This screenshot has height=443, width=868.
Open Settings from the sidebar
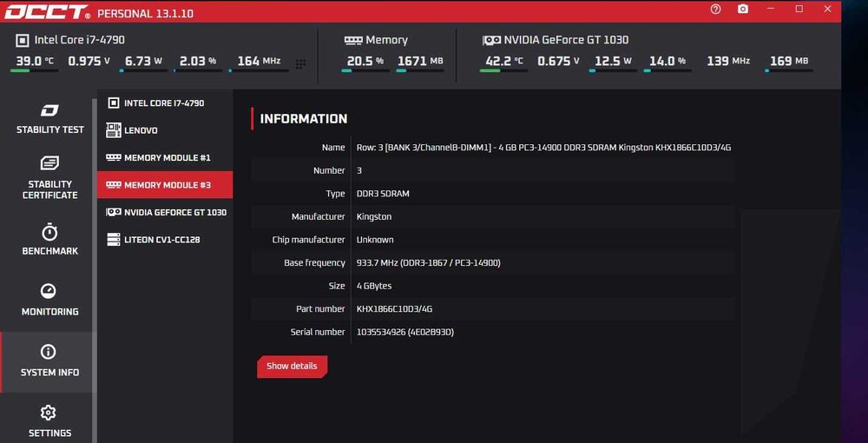(49, 420)
